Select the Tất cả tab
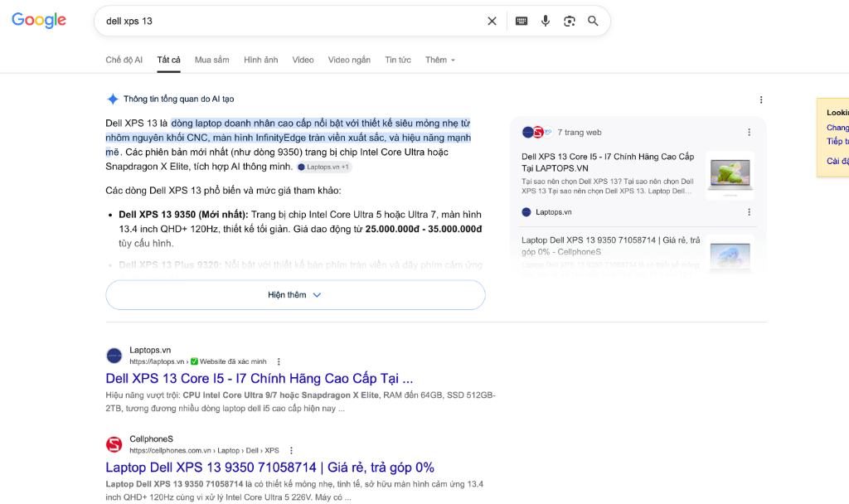849x504 pixels. 168,60
